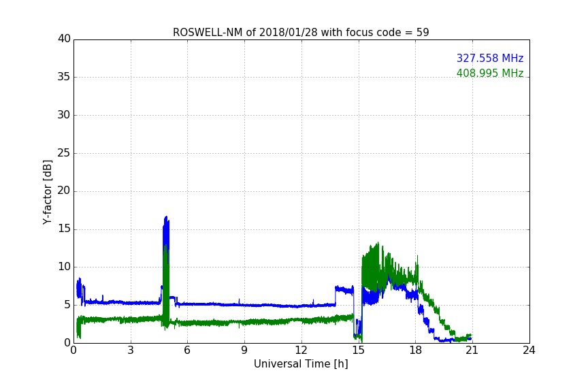Select the blue 327.558 MHz legend label
Screen dimensions: 588x392
click(x=490, y=58)
